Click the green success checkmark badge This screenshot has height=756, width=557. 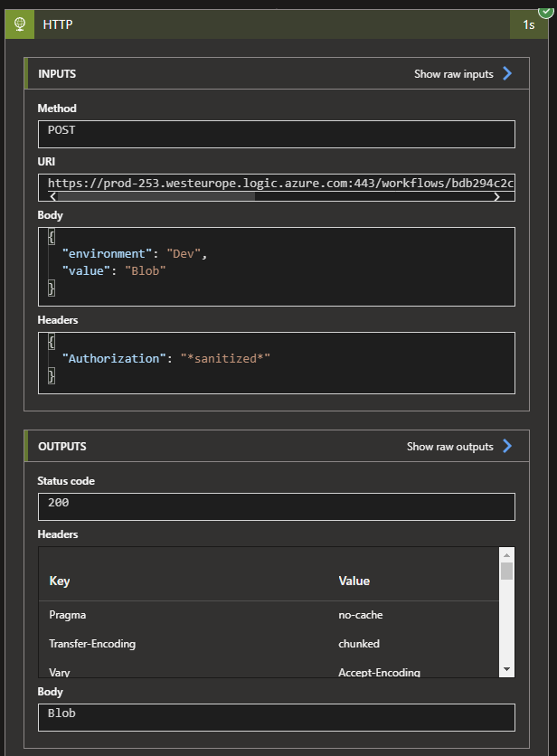pos(545,10)
